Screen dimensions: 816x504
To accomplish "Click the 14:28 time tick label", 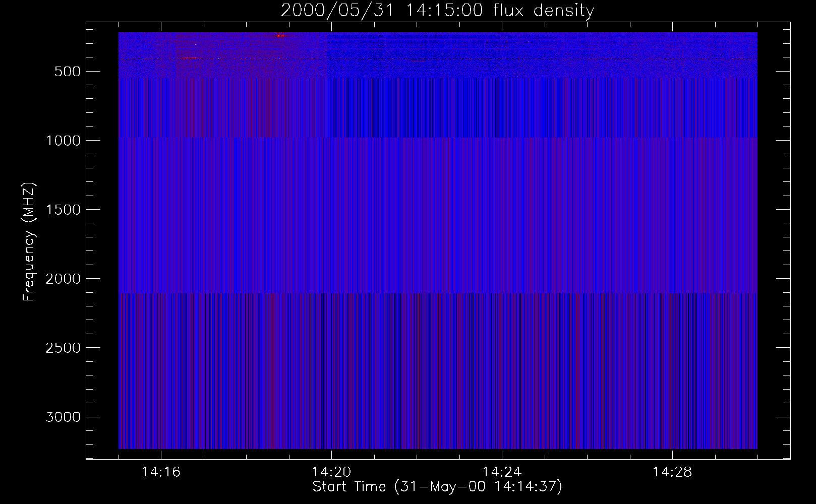I will (672, 472).
